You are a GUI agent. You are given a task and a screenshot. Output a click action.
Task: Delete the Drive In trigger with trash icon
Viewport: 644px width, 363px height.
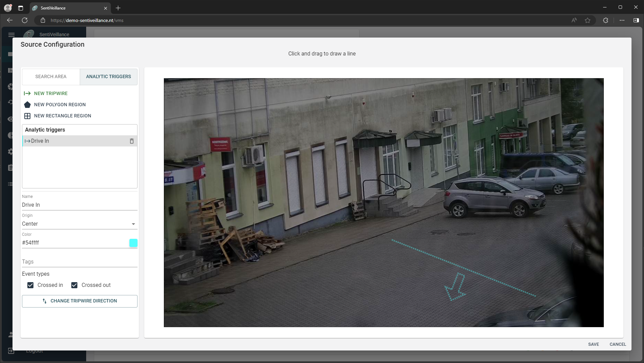point(132,141)
